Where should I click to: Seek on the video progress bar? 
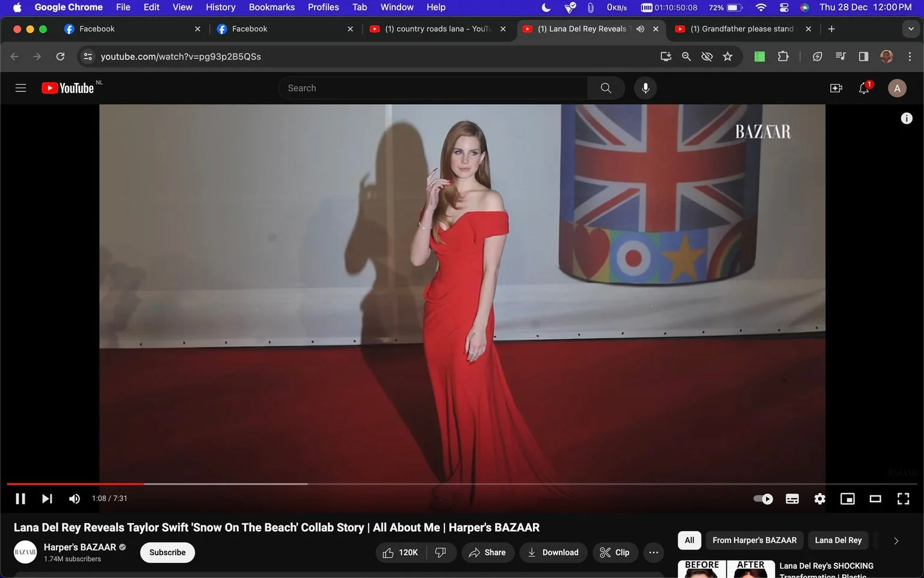[461, 483]
